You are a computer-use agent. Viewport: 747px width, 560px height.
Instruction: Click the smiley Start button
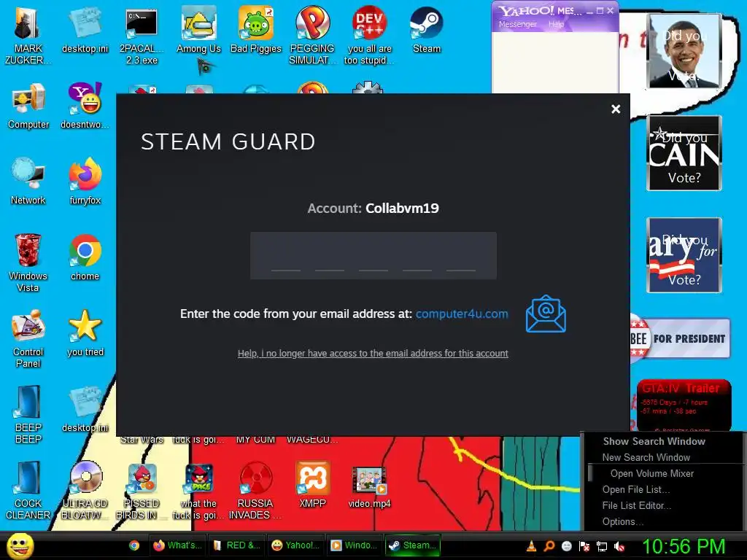pyautogui.click(x=20, y=545)
